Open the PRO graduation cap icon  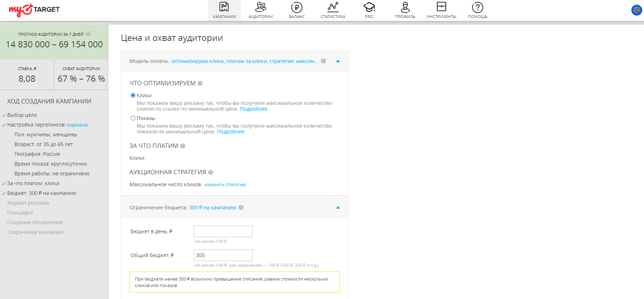[369, 7]
